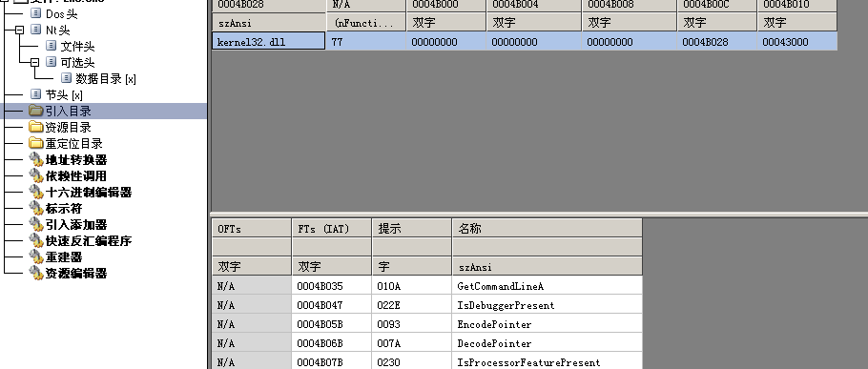
Task: Click the 重建器 tool icon
Action: tap(36, 257)
